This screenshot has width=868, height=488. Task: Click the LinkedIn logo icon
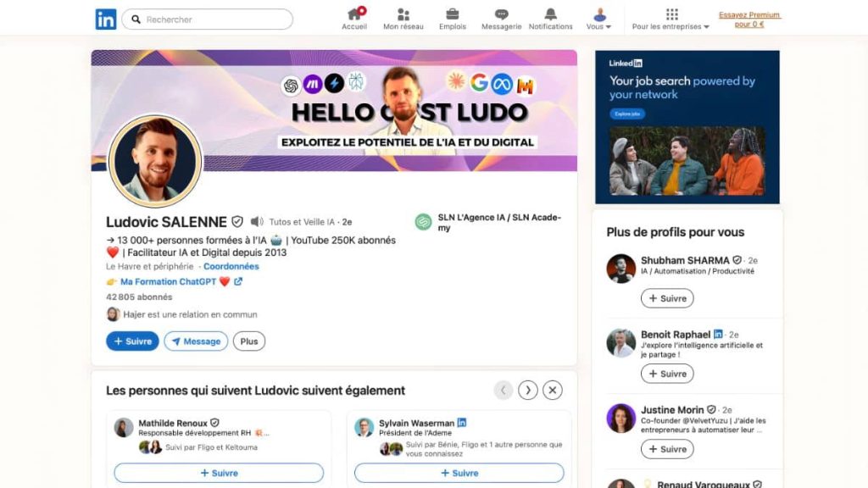(106, 19)
